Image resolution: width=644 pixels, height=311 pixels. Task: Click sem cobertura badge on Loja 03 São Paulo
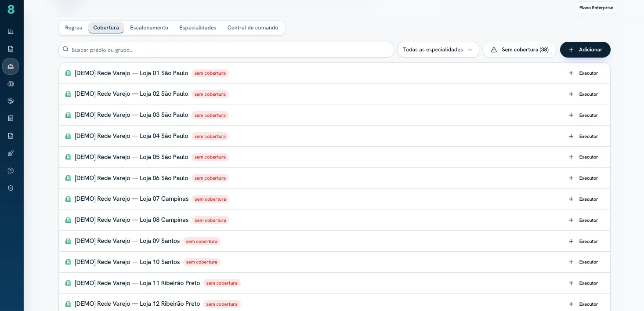pyautogui.click(x=210, y=115)
